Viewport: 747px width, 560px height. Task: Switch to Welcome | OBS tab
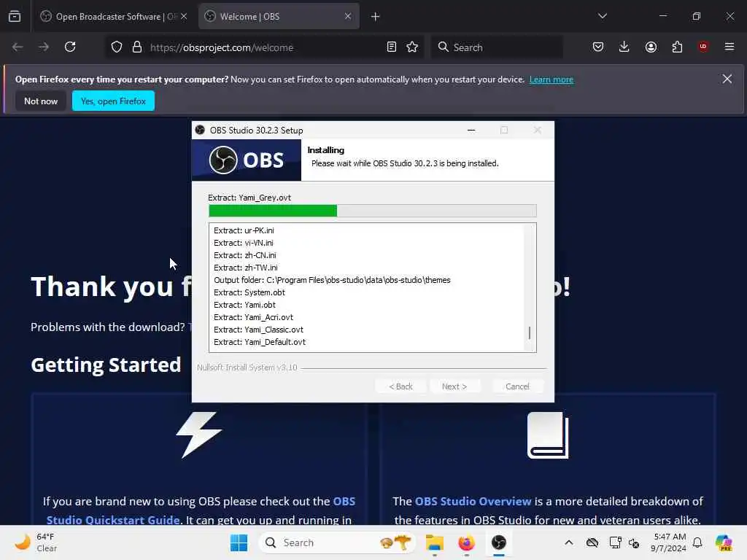(x=279, y=17)
